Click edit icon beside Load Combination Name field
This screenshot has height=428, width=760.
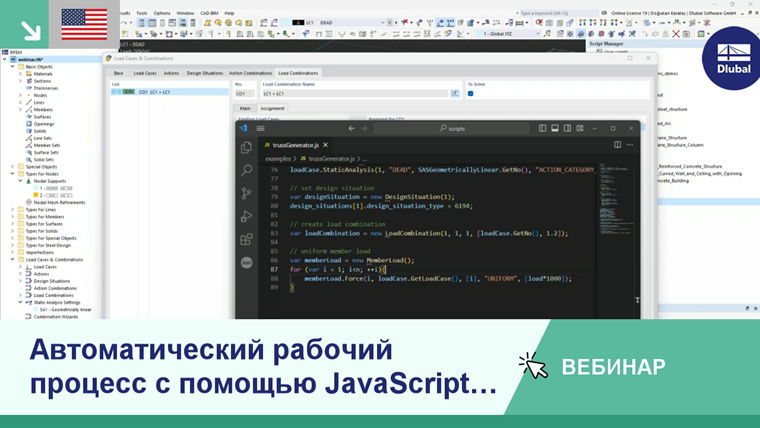coord(455,94)
